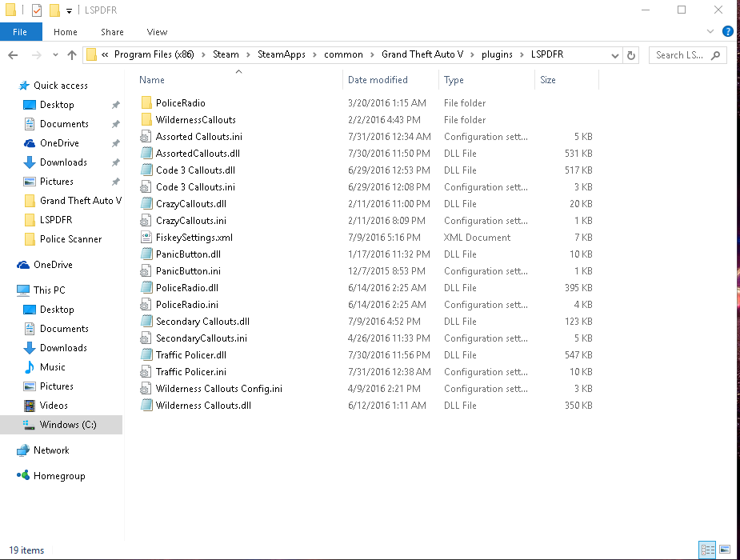Click the search icon in search box
This screenshot has width=740, height=560.
(715, 55)
